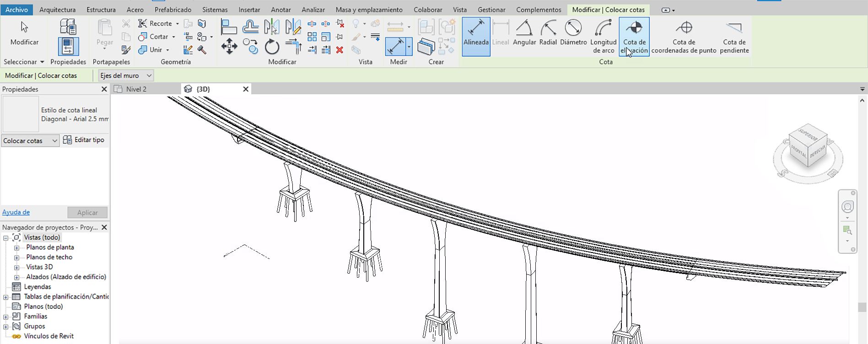Screen dimensions: 868x344
Task: Click the Editar tipo button
Action: pyautogui.click(x=84, y=140)
